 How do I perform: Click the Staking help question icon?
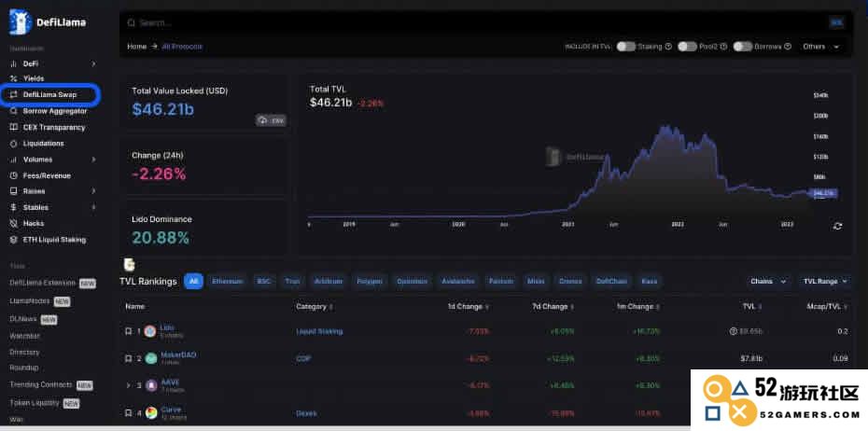[x=668, y=47]
